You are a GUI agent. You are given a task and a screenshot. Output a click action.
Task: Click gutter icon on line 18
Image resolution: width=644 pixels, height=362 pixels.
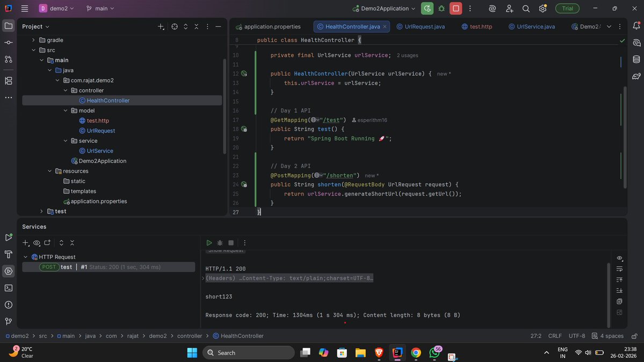pyautogui.click(x=244, y=129)
